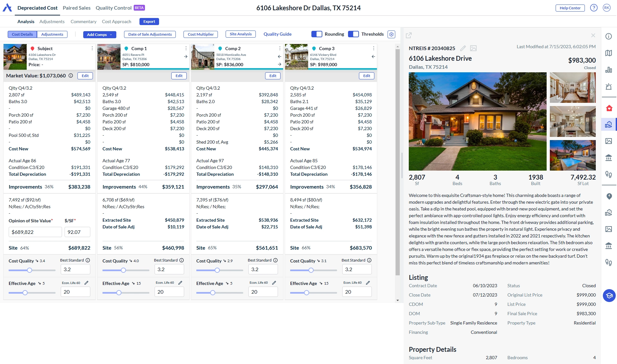Image resolution: width=617 pixels, height=364 pixels.
Task: Open the Add Comps dropdown
Action: point(100,34)
